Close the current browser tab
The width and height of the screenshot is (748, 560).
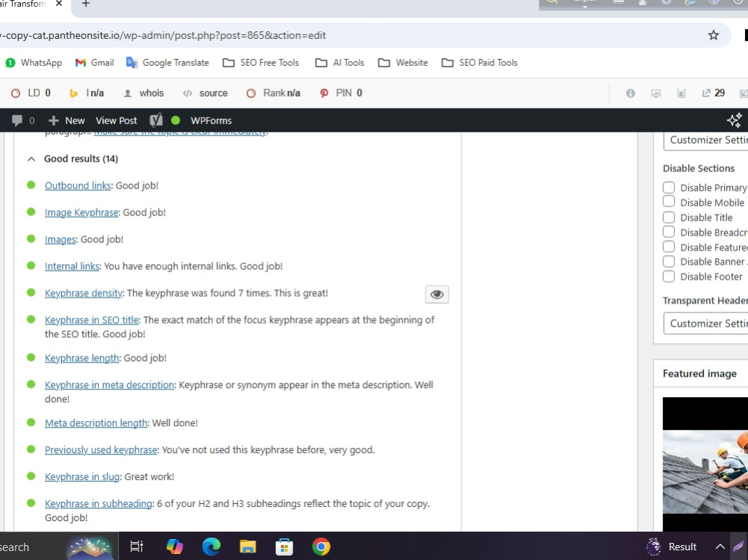point(58,3)
